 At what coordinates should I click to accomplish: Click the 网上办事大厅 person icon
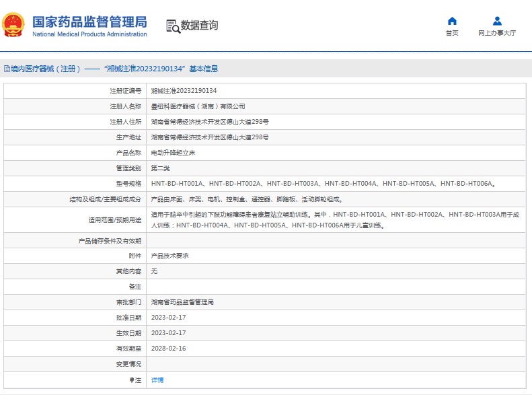pyautogui.click(x=497, y=21)
